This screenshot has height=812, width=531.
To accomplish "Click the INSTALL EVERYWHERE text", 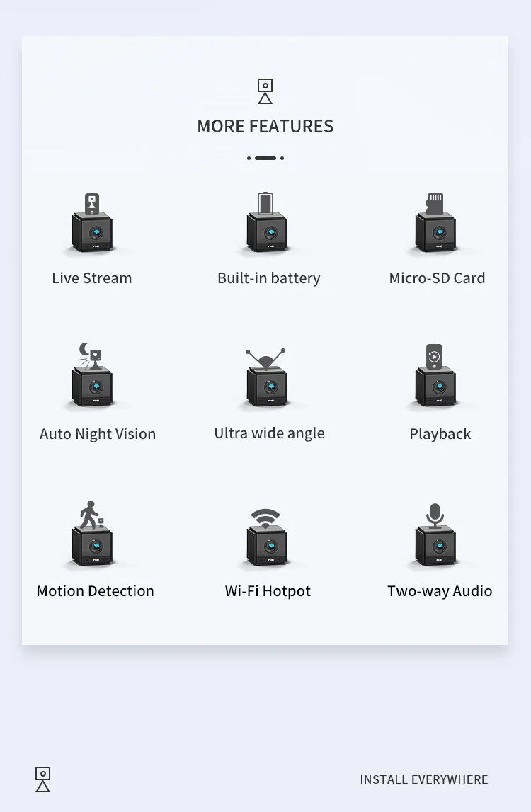I will pos(424,779).
